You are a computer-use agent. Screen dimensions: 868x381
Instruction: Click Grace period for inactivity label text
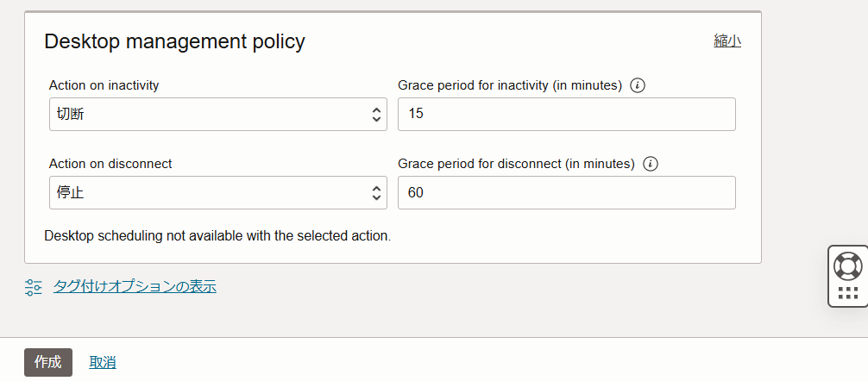click(x=509, y=85)
